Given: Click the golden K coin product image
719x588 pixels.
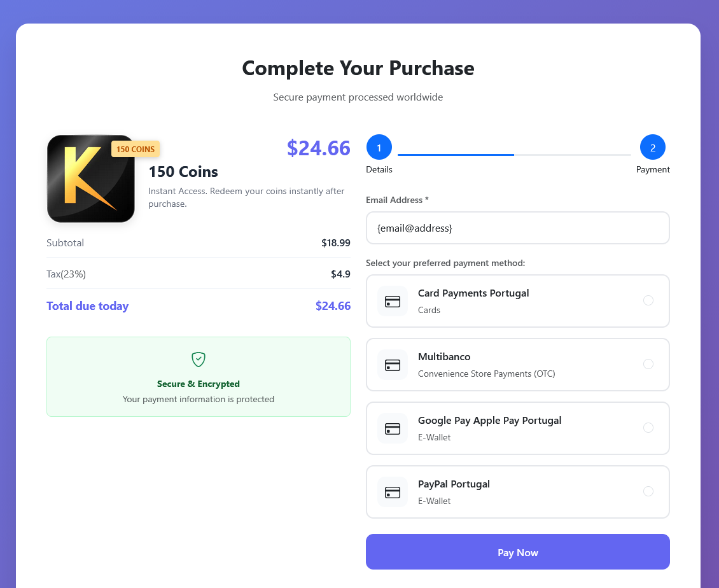Looking at the screenshot, I should click(x=90, y=179).
